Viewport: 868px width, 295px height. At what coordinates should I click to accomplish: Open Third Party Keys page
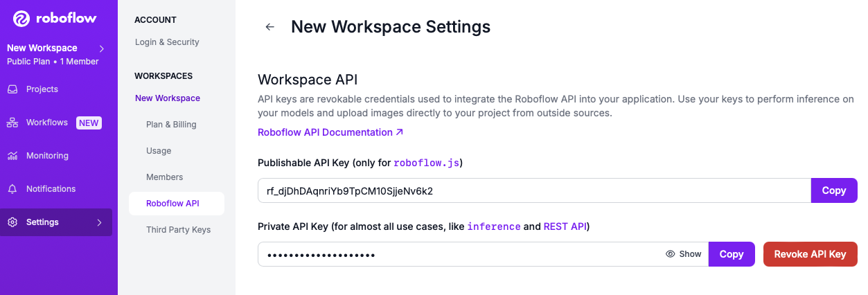(178, 230)
